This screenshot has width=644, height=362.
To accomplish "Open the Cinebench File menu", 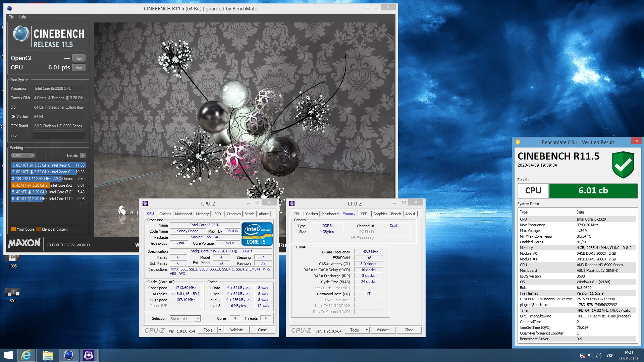I will tap(11, 17).
